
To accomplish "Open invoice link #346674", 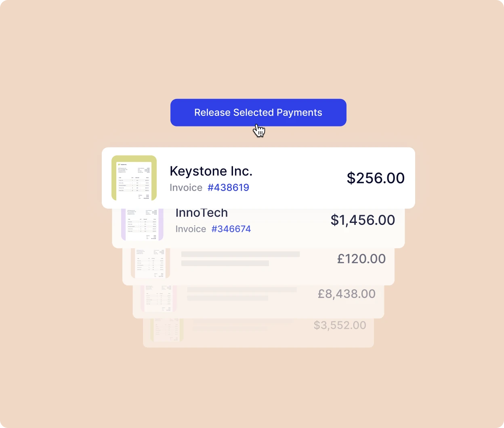I will pyautogui.click(x=231, y=229).
